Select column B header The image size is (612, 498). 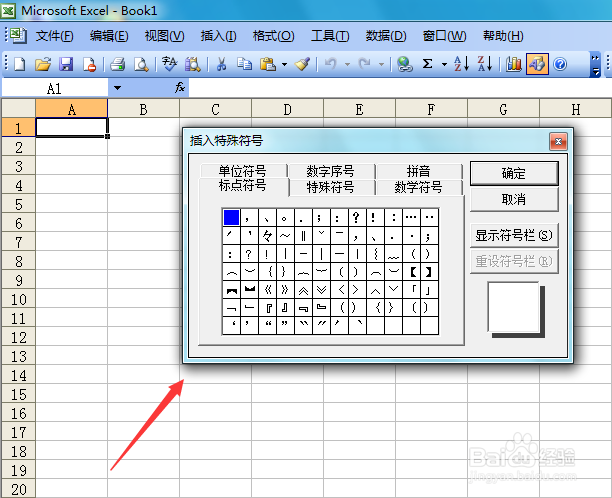(x=143, y=109)
